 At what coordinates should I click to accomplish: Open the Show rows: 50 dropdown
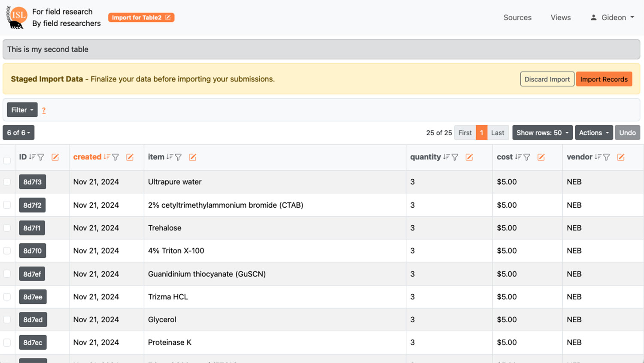[542, 133]
